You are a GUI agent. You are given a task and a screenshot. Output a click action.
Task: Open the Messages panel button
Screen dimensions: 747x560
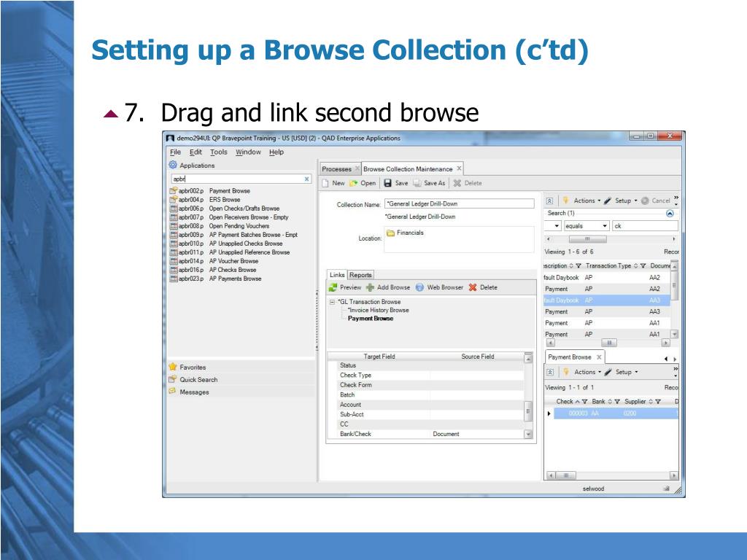tap(241, 392)
